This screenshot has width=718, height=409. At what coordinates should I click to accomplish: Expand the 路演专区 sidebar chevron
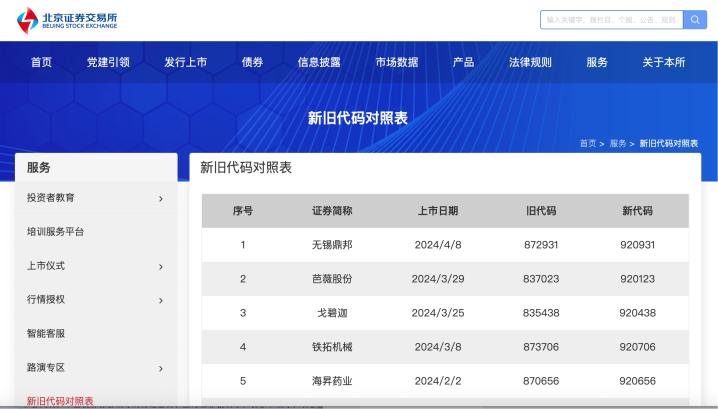(160, 368)
